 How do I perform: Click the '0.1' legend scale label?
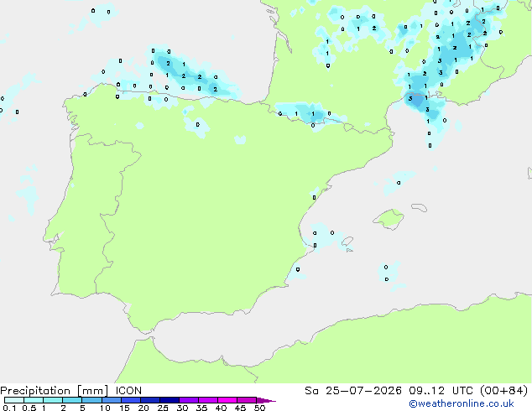9,408
